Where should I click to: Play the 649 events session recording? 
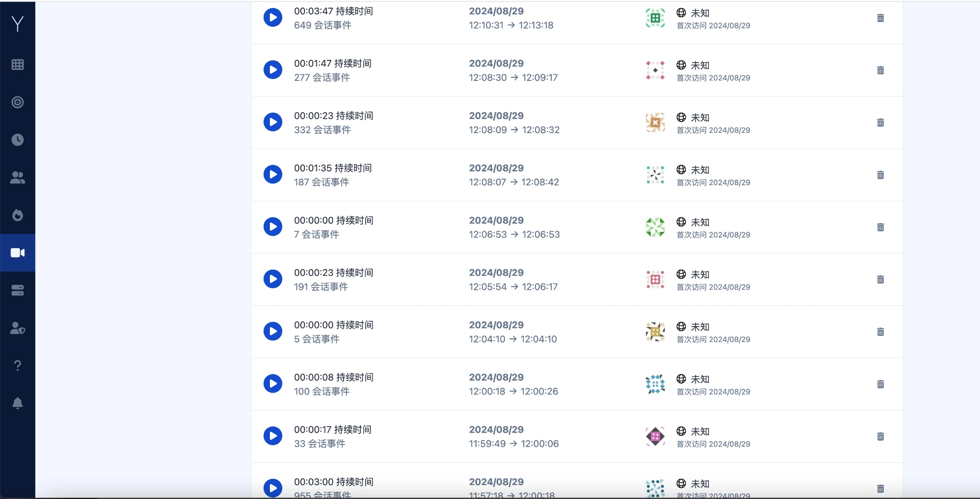tap(273, 18)
